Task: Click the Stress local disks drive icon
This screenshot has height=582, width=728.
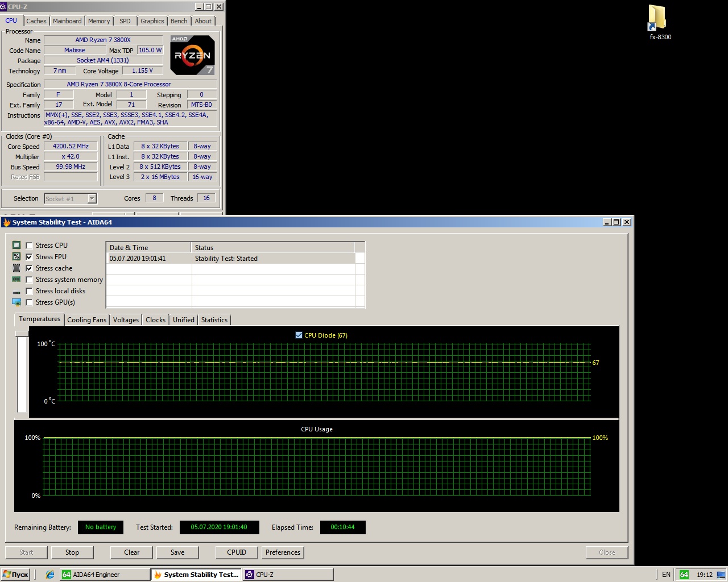Action: pyautogui.click(x=16, y=292)
